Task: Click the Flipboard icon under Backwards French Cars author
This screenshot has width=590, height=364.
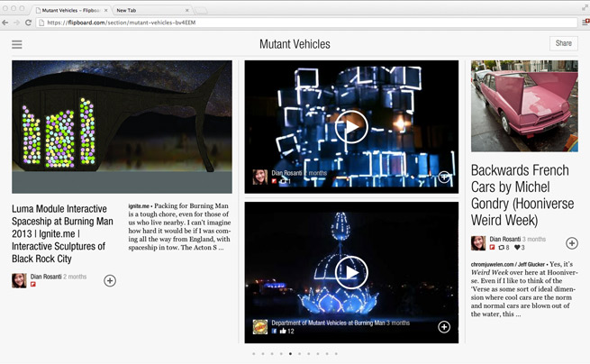Action: tap(492, 247)
